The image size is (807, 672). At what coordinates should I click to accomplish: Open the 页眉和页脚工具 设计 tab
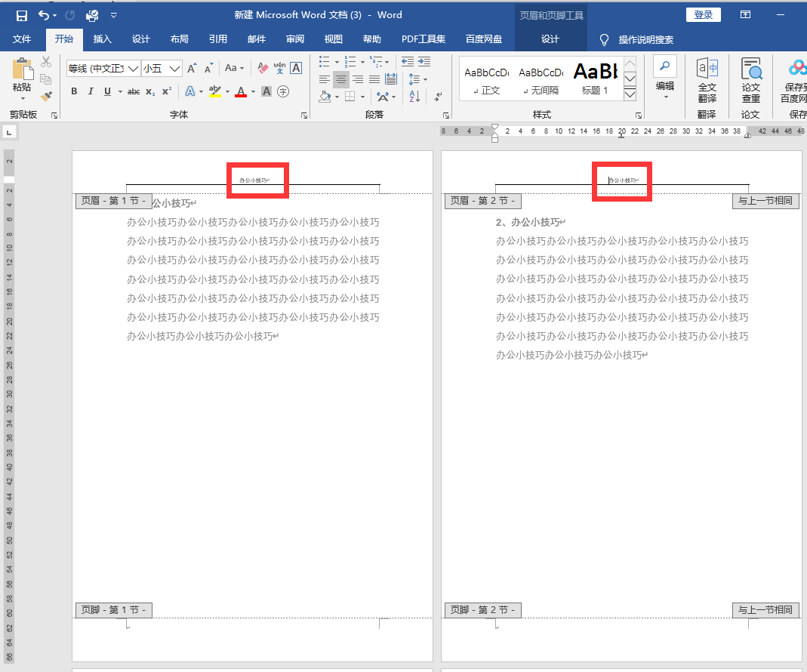(x=552, y=39)
